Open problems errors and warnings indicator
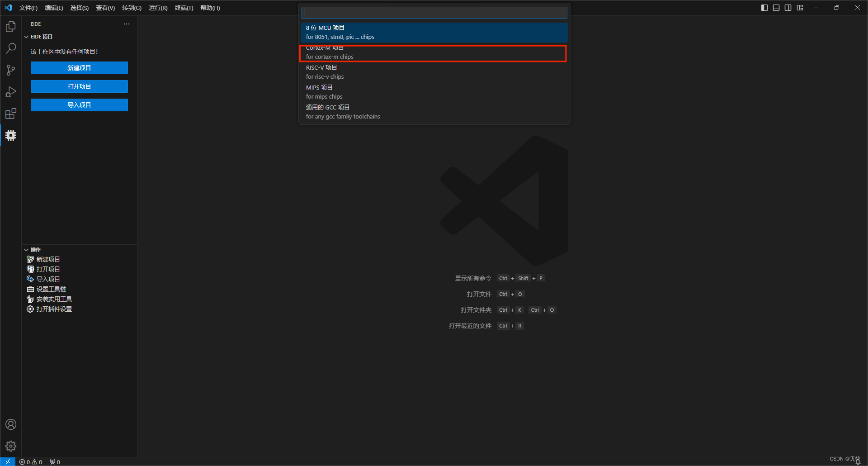Image resolution: width=868 pixels, height=466 pixels. 31,462
